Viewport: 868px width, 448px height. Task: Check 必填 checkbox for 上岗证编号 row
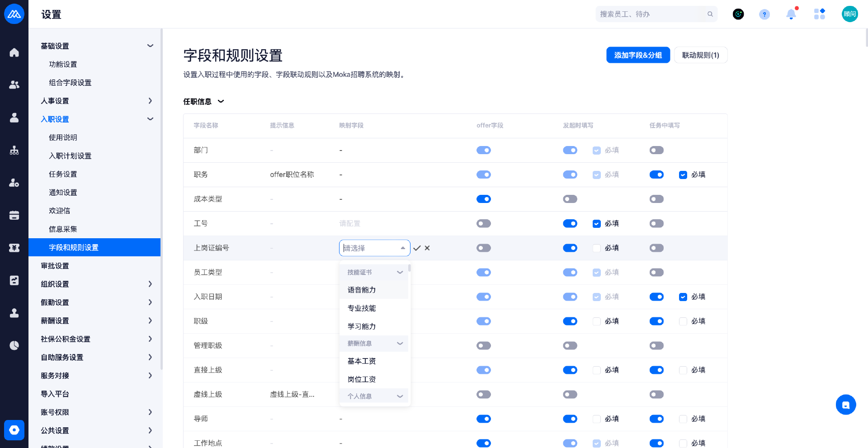(597, 248)
